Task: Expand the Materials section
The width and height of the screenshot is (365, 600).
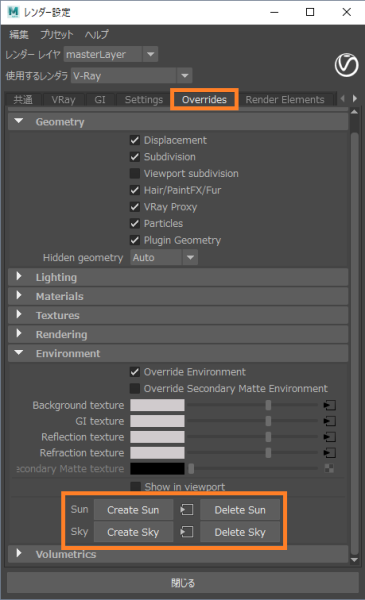Action: click(18, 295)
